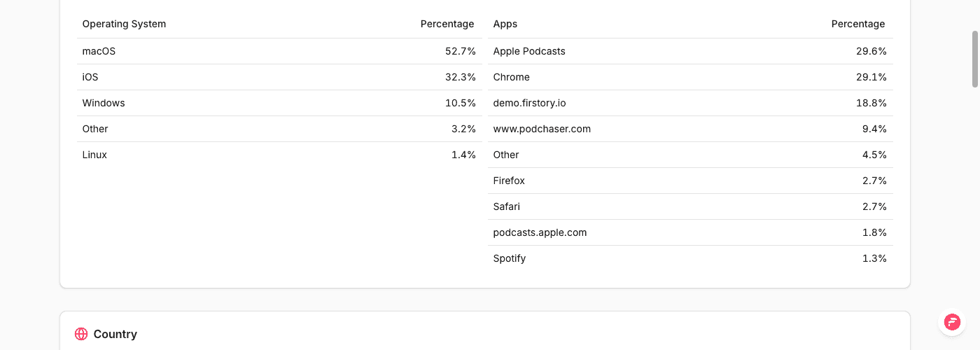Select the macOS row
Screen dimensions: 980x350
point(279,51)
